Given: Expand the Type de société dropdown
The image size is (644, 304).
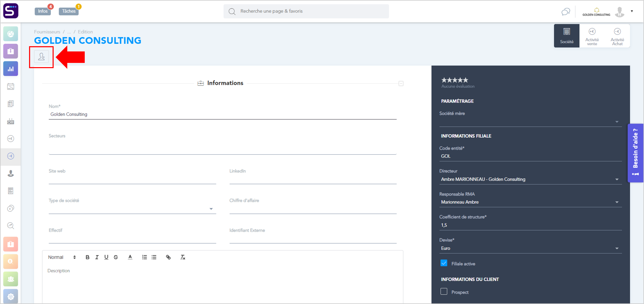Looking at the screenshot, I should pos(132,209).
